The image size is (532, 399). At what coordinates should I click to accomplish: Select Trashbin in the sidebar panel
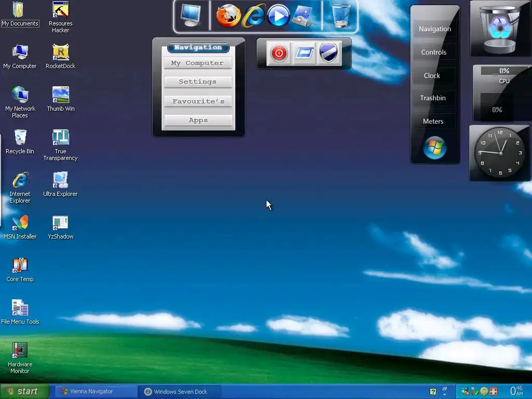433,98
